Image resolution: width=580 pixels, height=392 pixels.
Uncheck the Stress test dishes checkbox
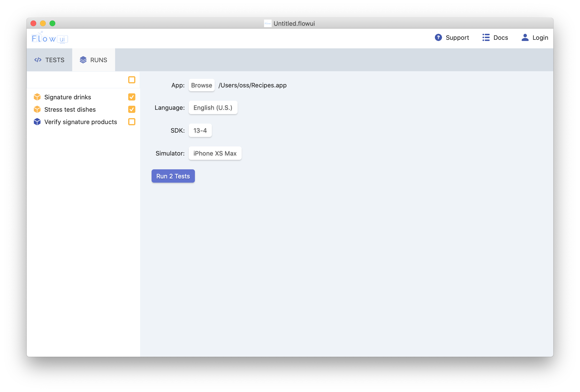[x=132, y=110]
